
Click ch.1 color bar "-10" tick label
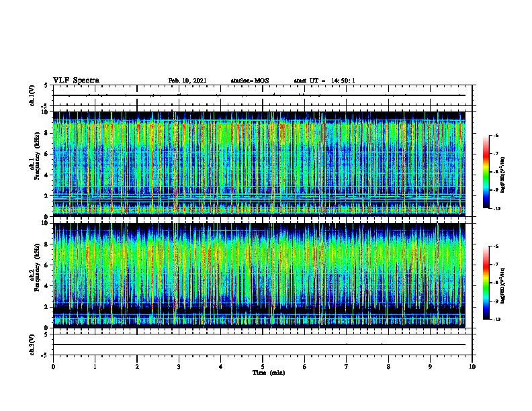[497, 209]
